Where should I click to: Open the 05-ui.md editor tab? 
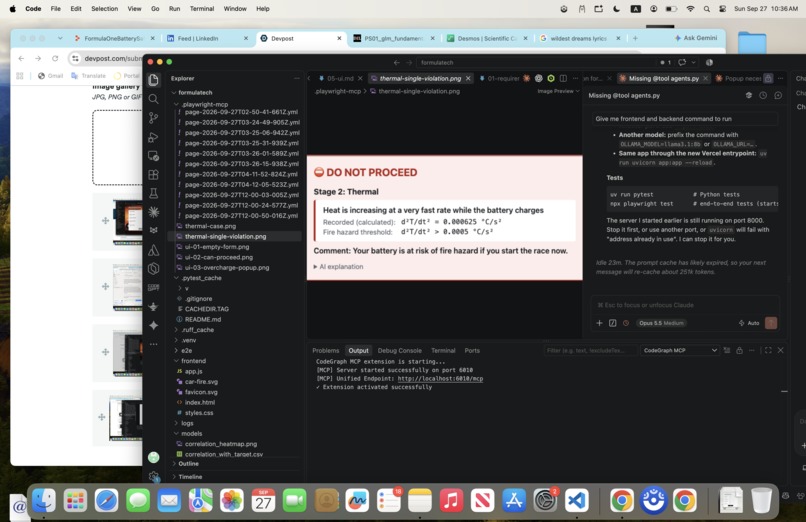(x=340, y=78)
